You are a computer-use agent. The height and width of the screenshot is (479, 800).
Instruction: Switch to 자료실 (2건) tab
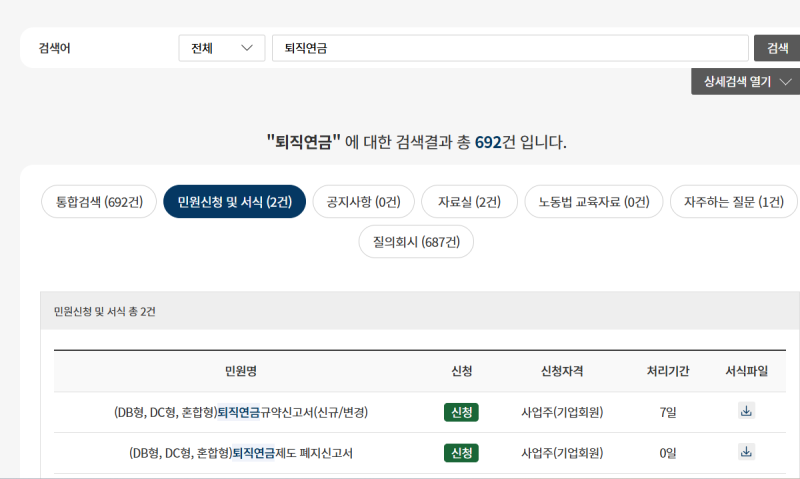click(469, 201)
